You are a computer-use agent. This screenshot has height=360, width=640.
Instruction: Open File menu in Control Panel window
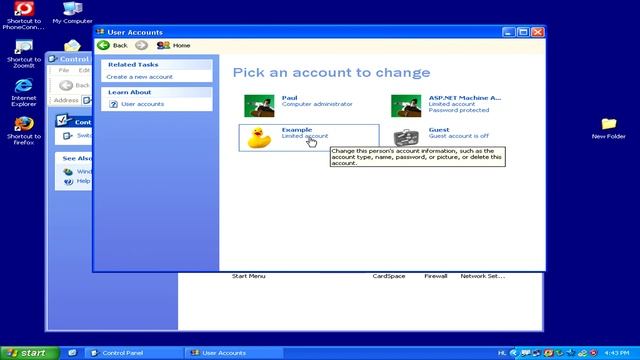64,70
